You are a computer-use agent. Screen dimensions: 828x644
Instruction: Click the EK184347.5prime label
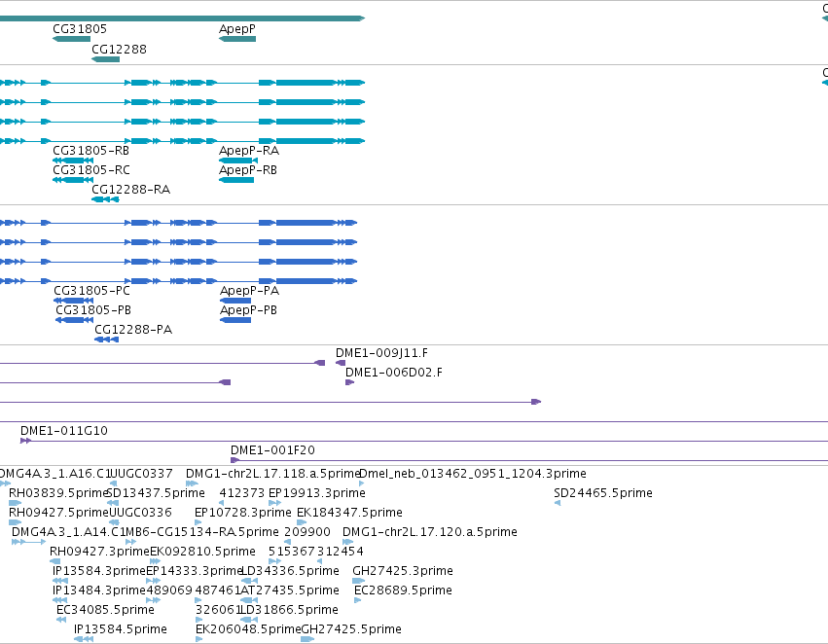click(x=349, y=513)
